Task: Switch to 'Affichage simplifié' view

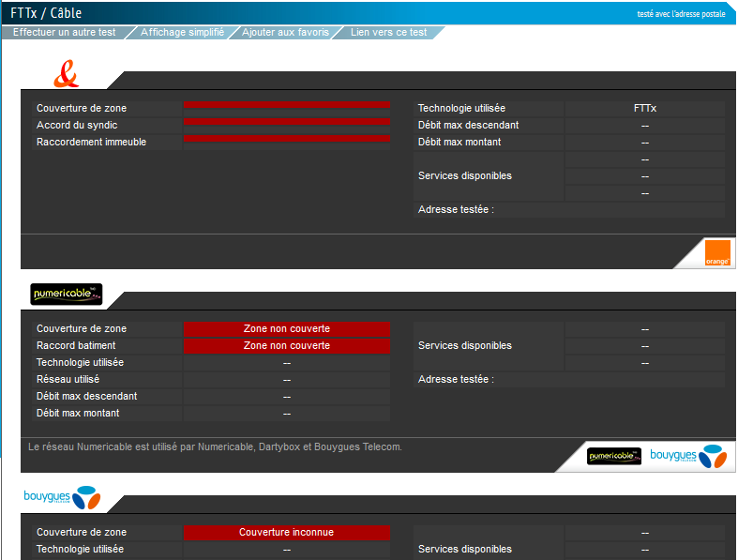Action: pyautogui.click(x=182, y=32)
